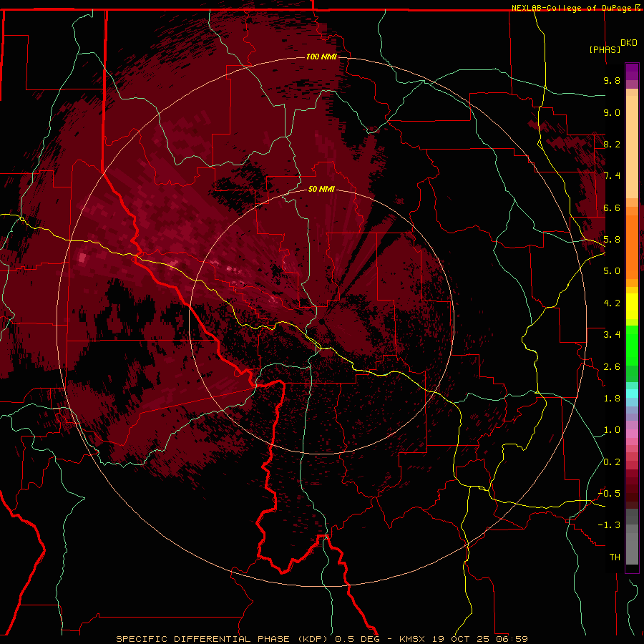Click the cyan segment of the color bar
Screen dimensions: 644x644
(632, 394)
